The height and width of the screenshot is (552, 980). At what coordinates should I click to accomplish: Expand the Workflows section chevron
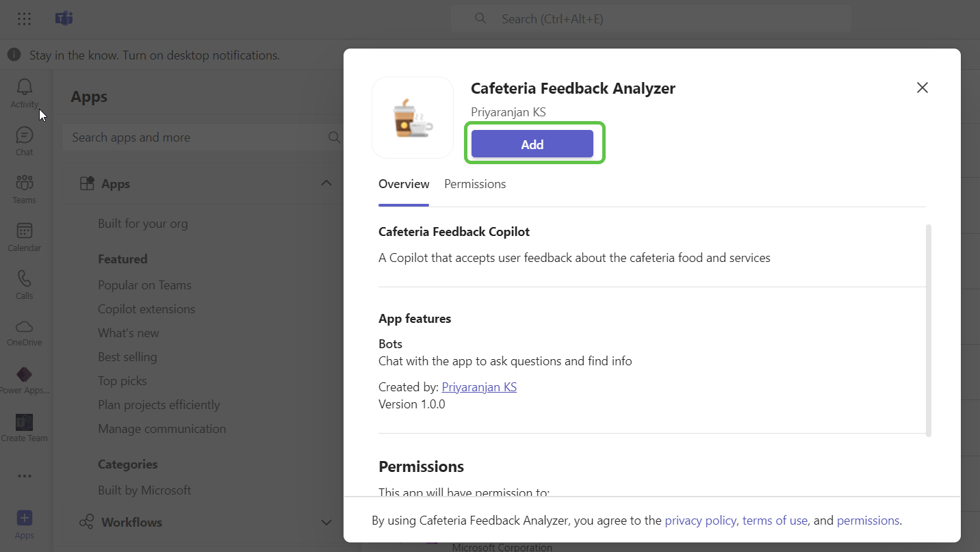click(326, 522)
